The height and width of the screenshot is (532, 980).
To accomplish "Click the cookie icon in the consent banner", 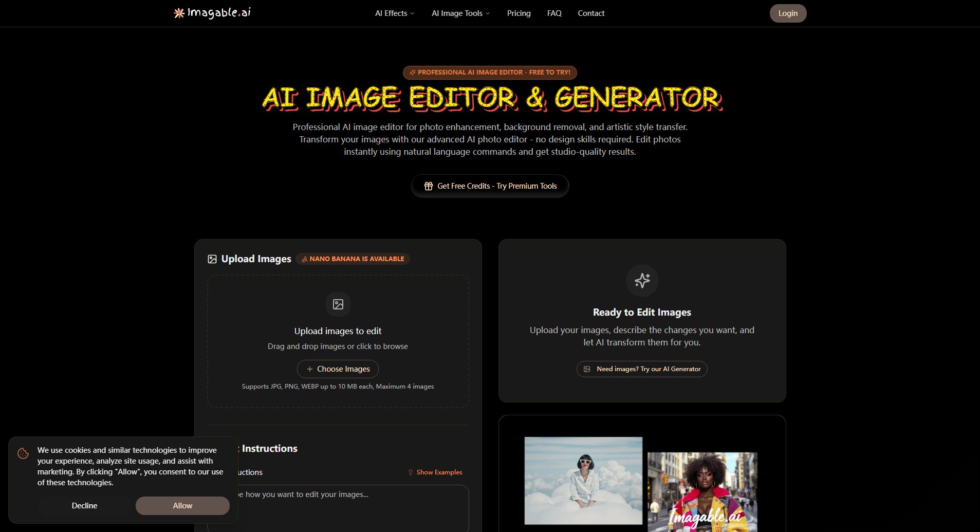I will (x=23, y=453).
